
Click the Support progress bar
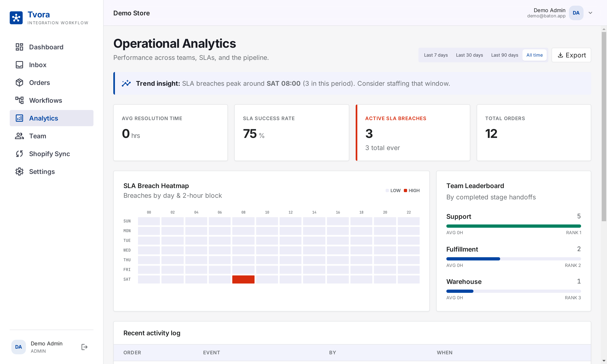click(514, 226)
